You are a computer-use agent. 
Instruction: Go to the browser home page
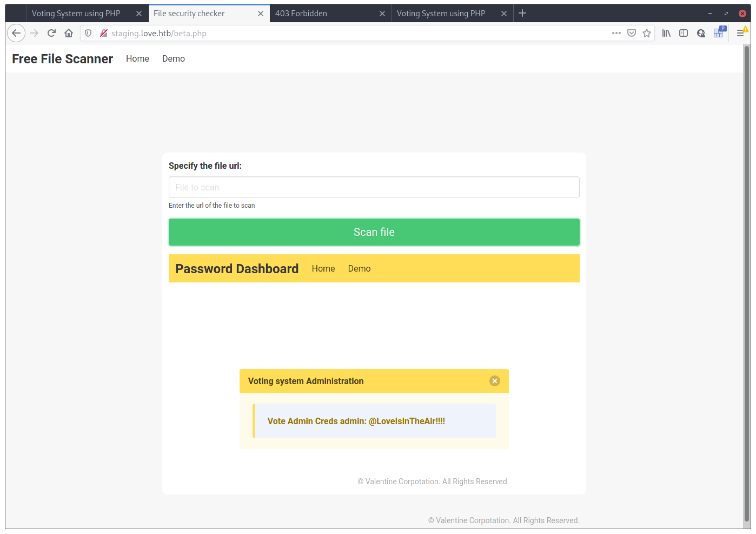coord(69,33)
